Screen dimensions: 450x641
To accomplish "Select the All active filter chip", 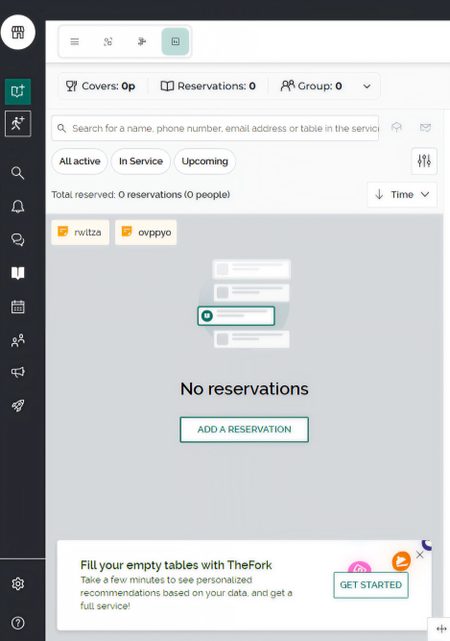I will click(80, 161).
